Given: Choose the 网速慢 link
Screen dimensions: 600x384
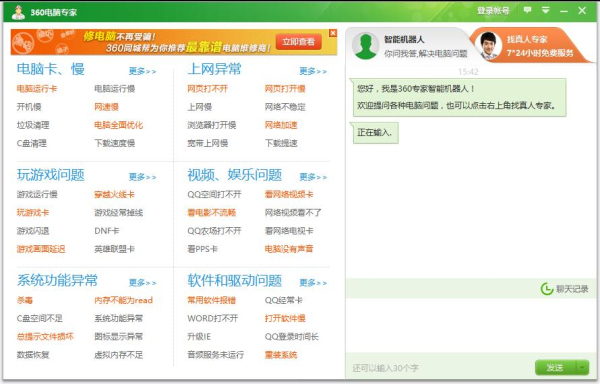Looking at the screenshot, I should (106, 107).
